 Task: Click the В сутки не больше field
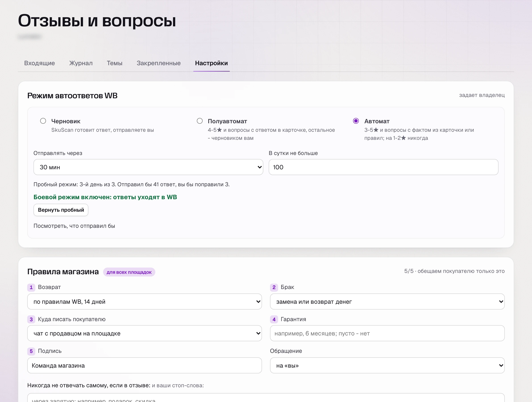tap(383, 167)
